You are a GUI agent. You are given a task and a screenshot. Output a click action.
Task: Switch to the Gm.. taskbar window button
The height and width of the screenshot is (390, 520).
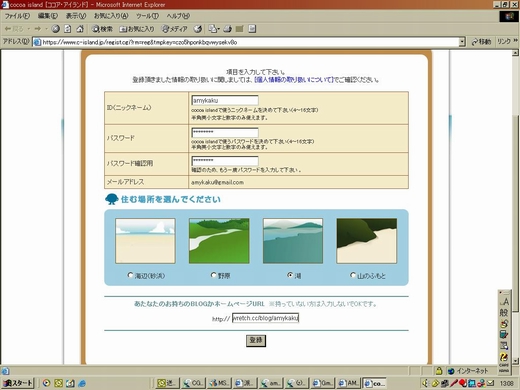pyautogui.click(x=322, y=383)
